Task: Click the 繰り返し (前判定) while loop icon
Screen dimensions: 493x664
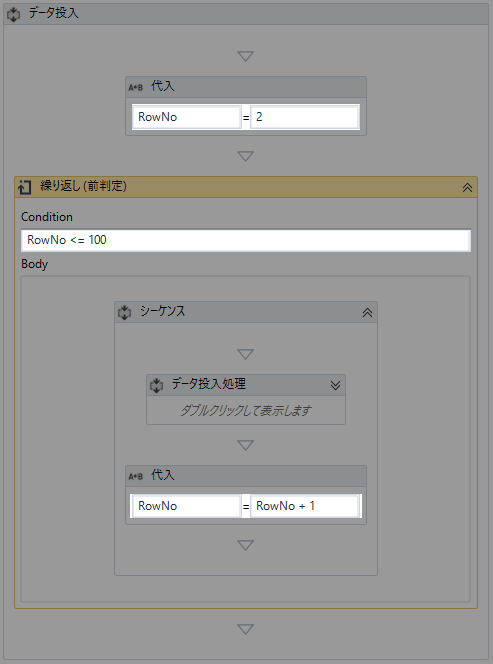Action: 25,187
